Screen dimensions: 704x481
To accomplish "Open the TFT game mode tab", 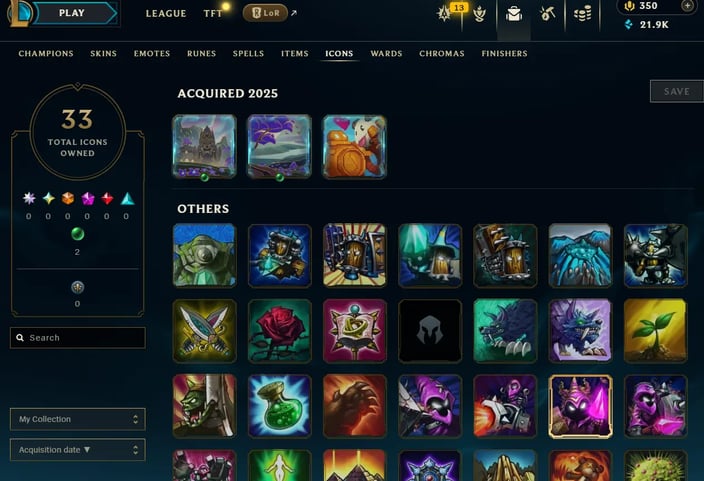I will (x=213, y=13).
